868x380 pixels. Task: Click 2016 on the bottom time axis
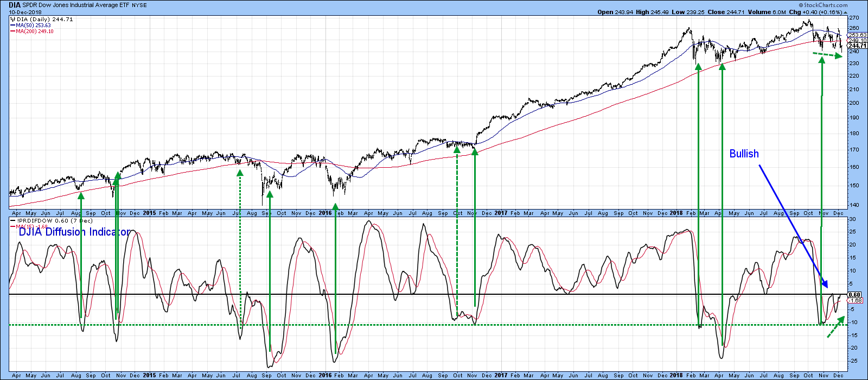(x=325, y=375)
